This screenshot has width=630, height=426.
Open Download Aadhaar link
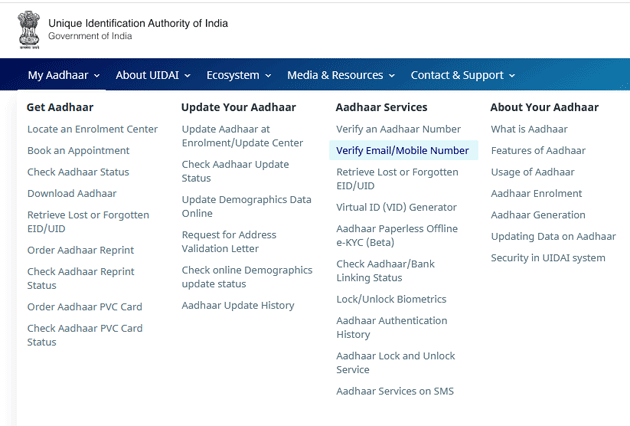click(x=72, y=194)
